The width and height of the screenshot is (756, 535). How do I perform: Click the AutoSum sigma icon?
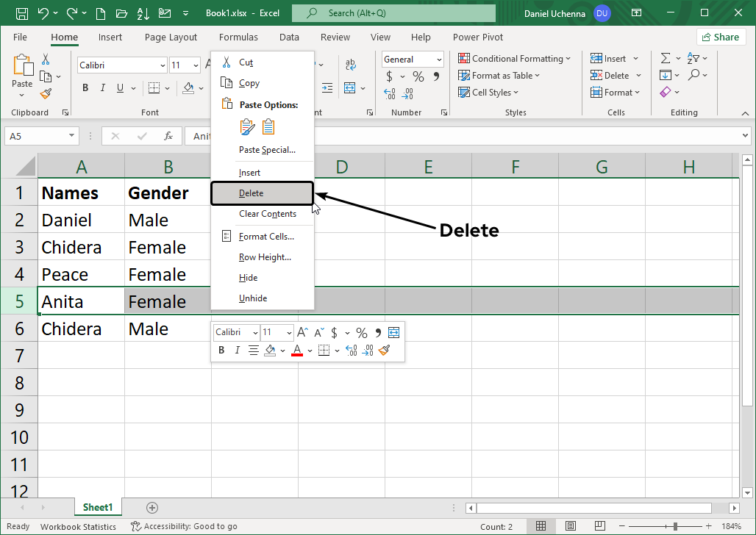coord(665,59)
